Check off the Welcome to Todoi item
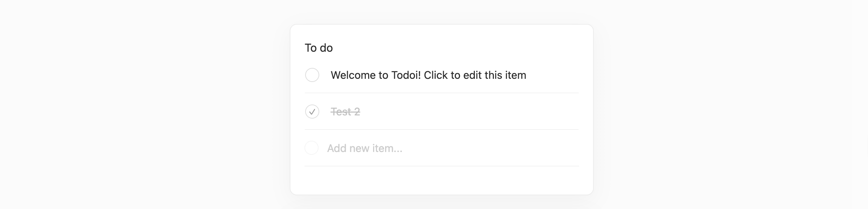The image size is (868, 209). coord(312,75)
